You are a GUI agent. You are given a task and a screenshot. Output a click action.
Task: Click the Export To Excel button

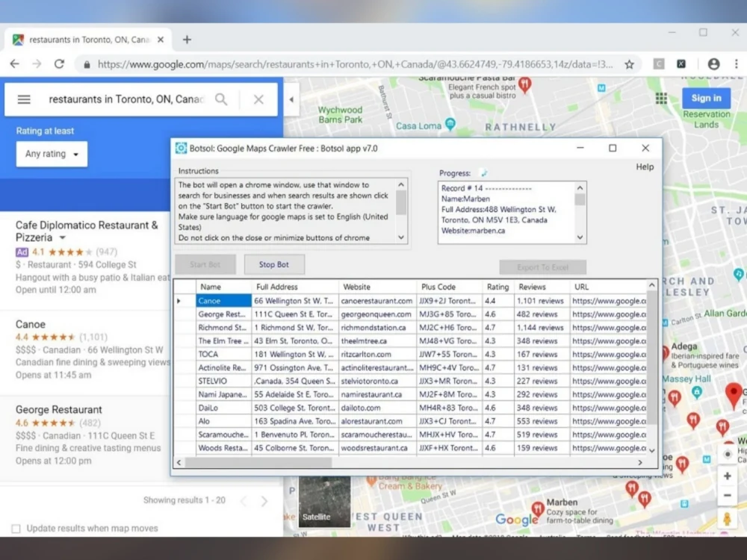pyautogui.click(x=542, y=267)
